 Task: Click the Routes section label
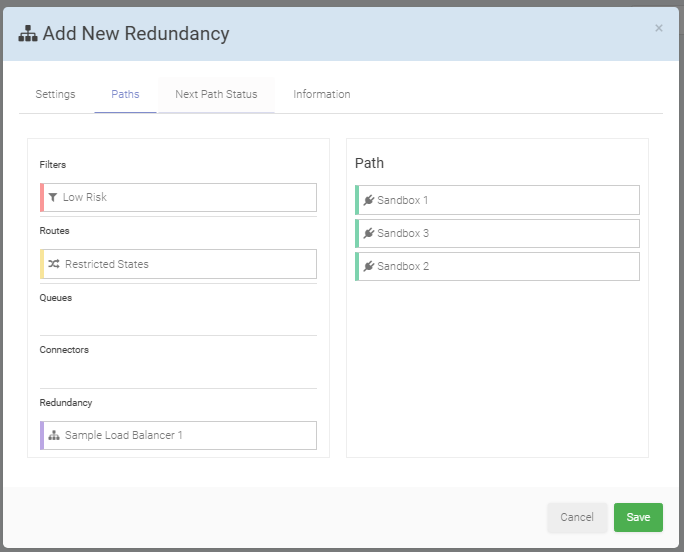coord(55,230)
